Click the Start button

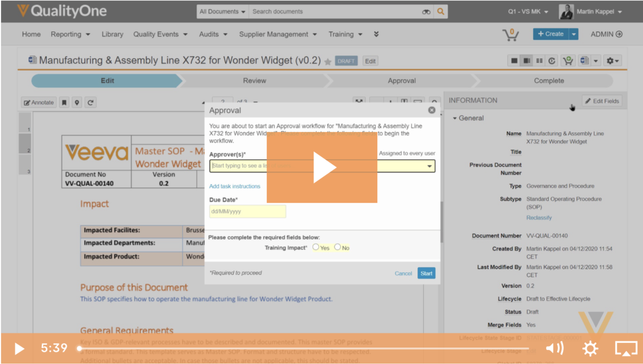pyautogui.click(x=426, y=273)
